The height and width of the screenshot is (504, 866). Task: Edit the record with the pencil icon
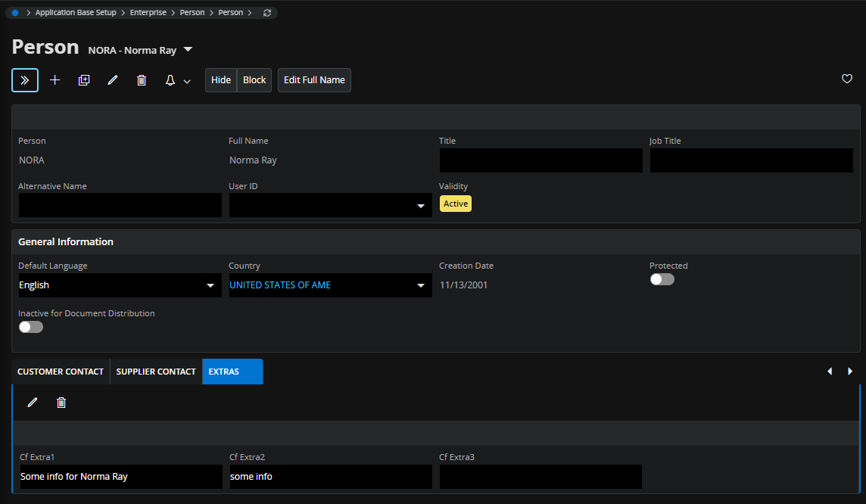(x=112, y=79)
